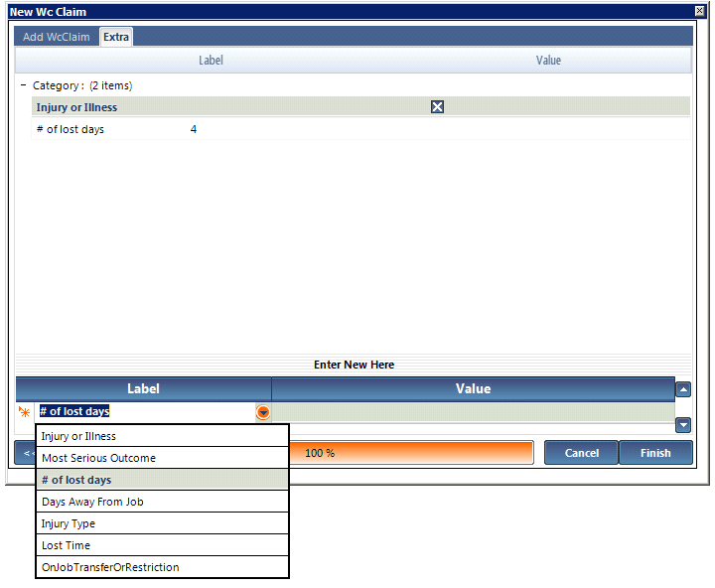
Task: Click the scroll down arrow beside new row
Action: 683,425
